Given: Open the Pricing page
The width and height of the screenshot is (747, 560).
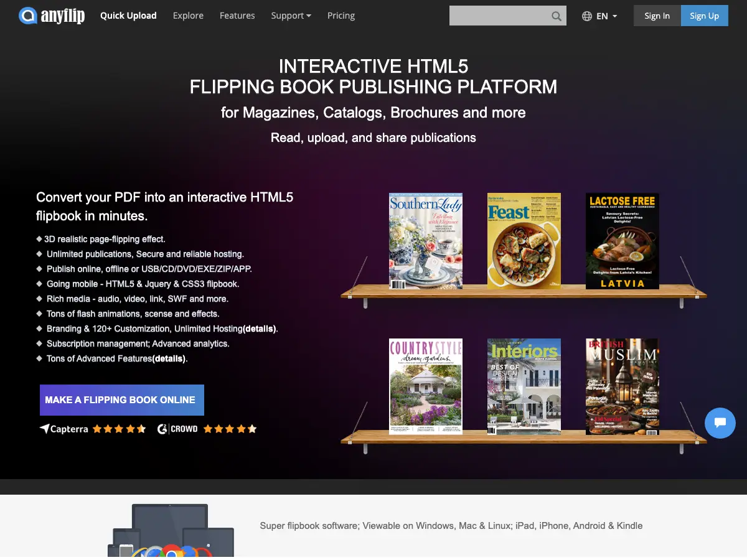Looking at the screenshot, I should coord(341,16).
